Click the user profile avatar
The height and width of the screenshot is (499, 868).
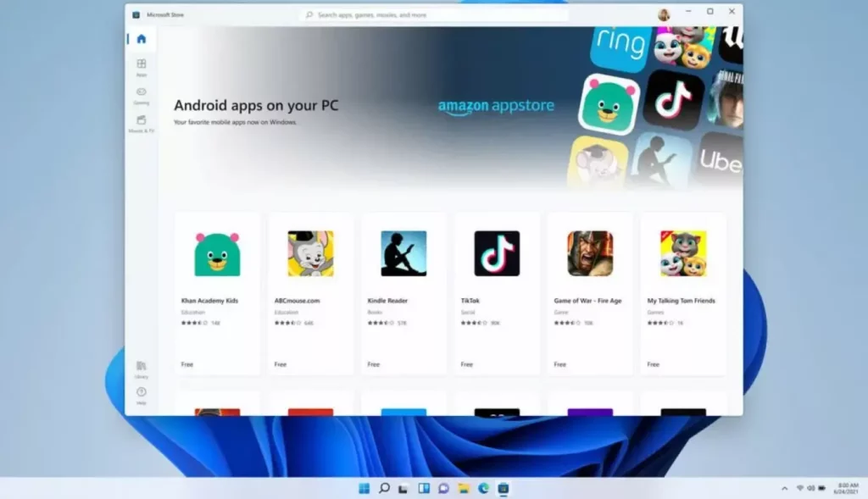[x=663, y=14]
